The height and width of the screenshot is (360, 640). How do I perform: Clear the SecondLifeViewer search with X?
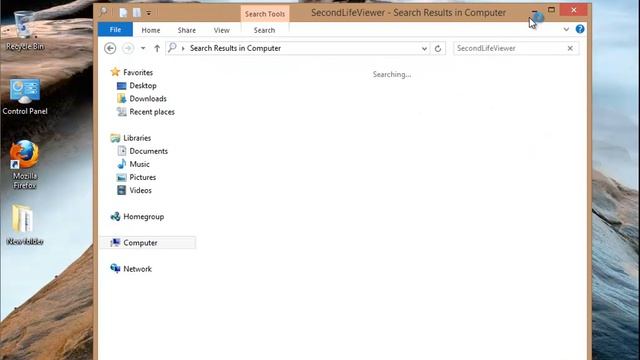tap(570, 48)
